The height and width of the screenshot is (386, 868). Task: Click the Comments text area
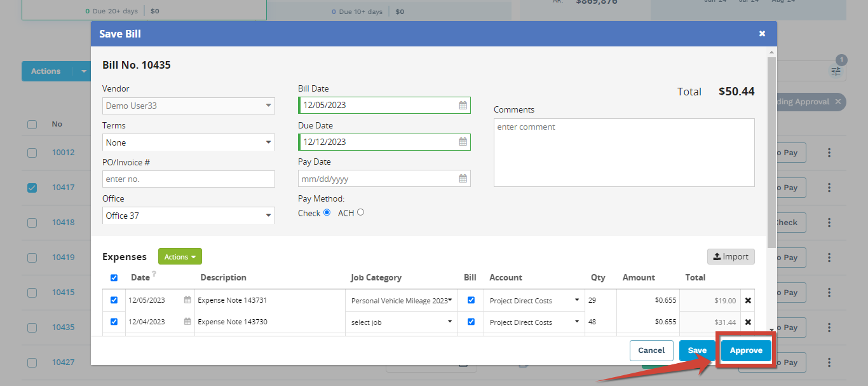[624, 153]
